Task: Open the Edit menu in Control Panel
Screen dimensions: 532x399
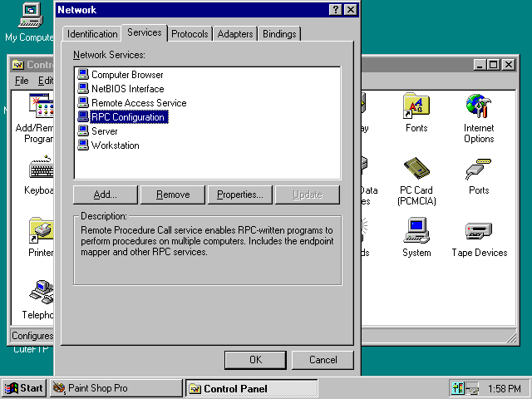Action: point(45,81)
